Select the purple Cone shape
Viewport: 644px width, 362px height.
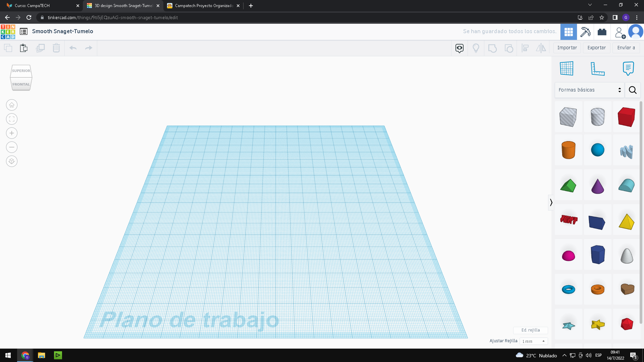tap(597, 185)
